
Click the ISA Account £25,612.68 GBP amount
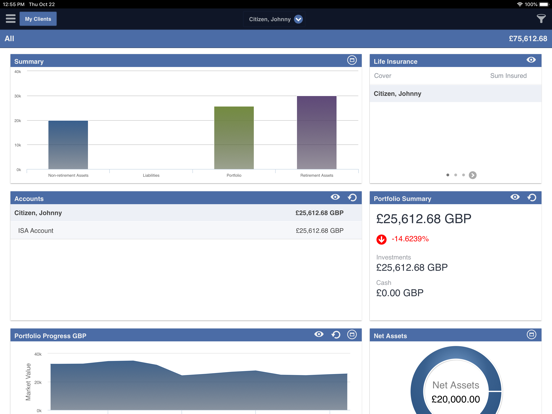319,231
